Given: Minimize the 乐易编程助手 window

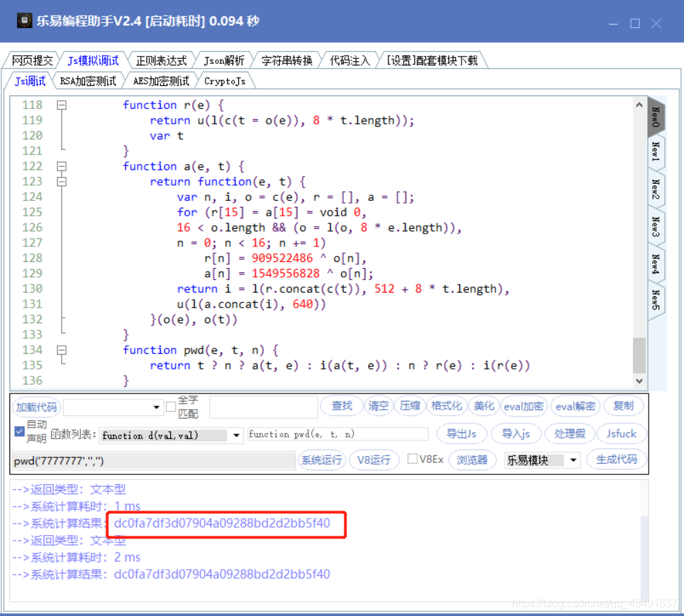Looking at the screenshot, I should click(613, 23).
